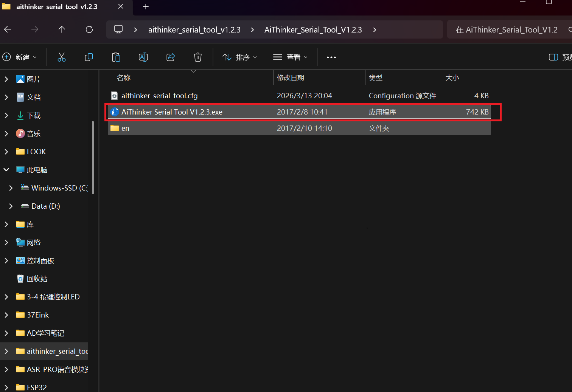This screenshot has width=572, height=392.
Task: Expand the Data (D:) drive node
Action: coord(11,206)
